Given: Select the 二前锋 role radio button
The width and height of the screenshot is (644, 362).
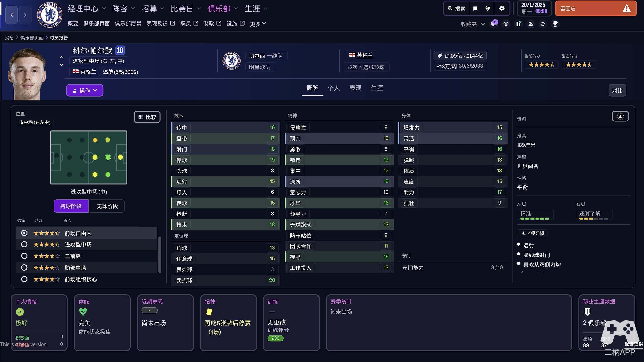Looking at the screenshot, I should (24, 256).
